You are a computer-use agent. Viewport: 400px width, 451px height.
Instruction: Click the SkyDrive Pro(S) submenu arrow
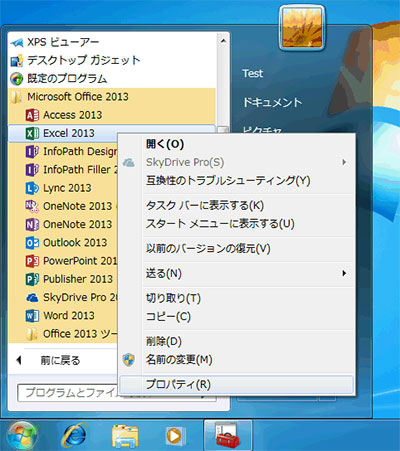[x=344, y=162]
